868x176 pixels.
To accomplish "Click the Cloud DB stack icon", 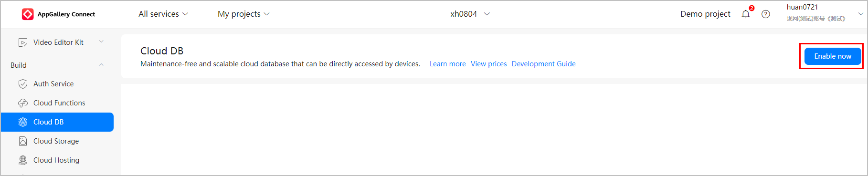I will click(x=22, y=122).
